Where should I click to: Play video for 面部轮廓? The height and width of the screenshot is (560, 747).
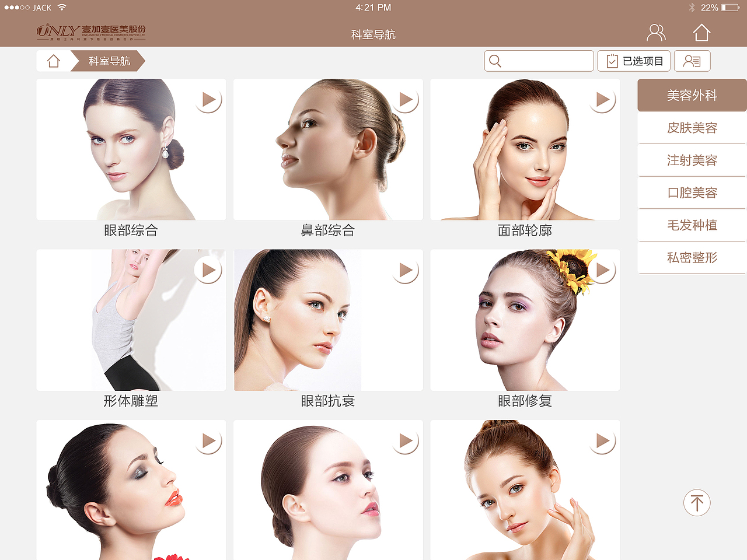pyautogui.click(x=602, y=100)
